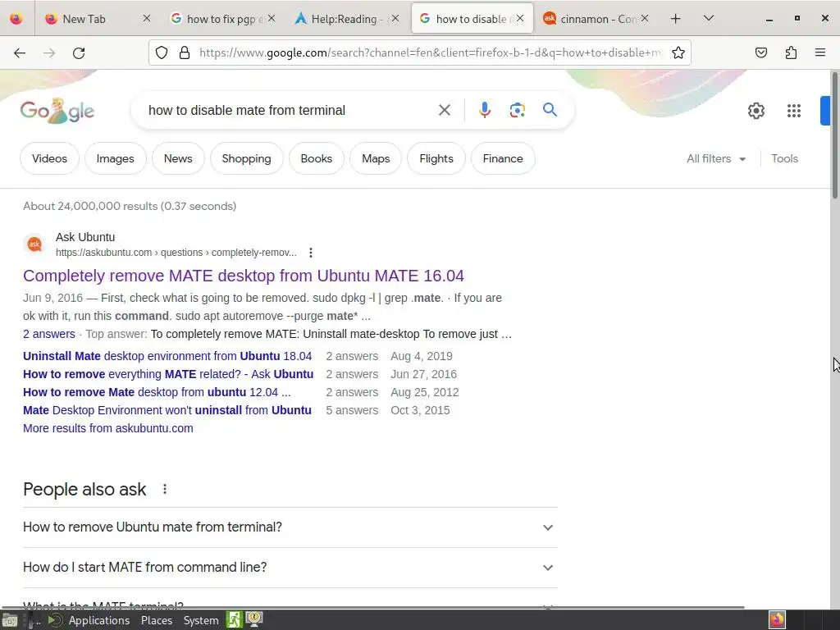This screenshot has height=630, width=840.
Task: Click the '2 answers' link under snippet
Action: pos(48,334)
